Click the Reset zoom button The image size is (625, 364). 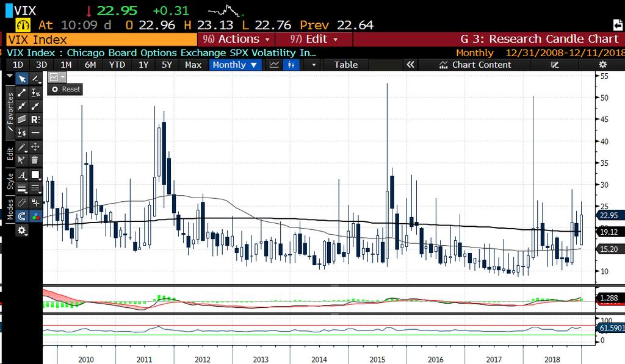point(65,89)
